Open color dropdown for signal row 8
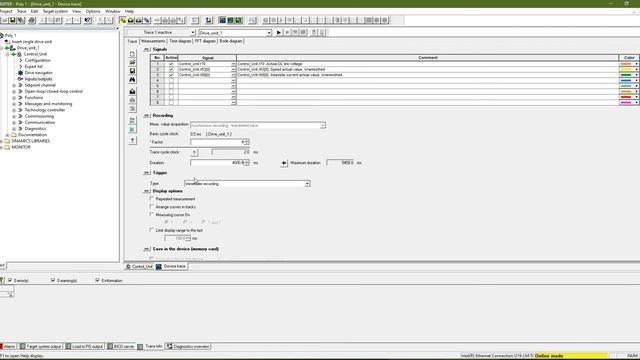The width and height of the screenshot is (640, 360). pos(636,103)
